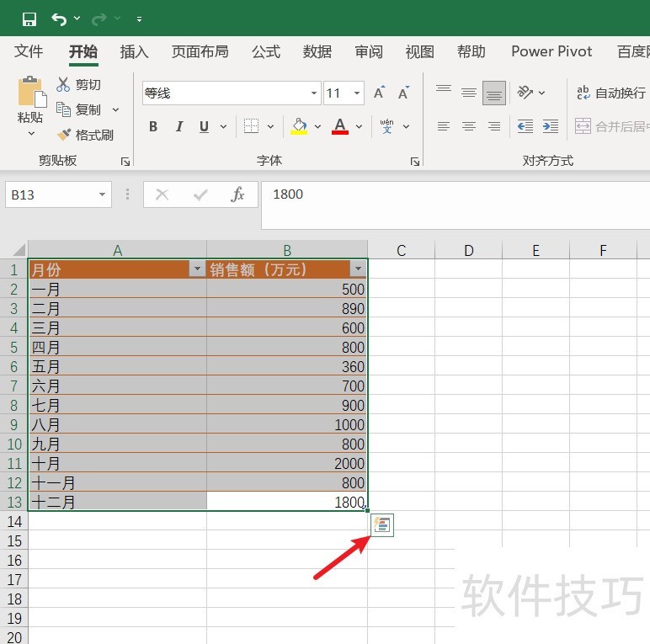Screen dimensions: 650x644
Task: Open the 销售额 column filter dropdown
Action: pos(358,269)
